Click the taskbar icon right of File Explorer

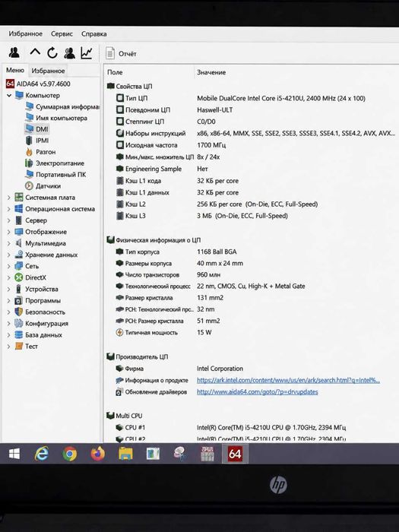point(153,454)
